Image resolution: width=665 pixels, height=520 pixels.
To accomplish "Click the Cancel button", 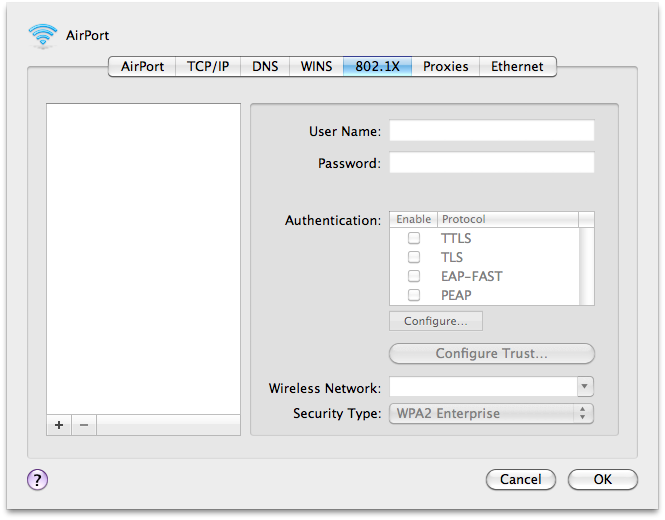I will (521, 480).
